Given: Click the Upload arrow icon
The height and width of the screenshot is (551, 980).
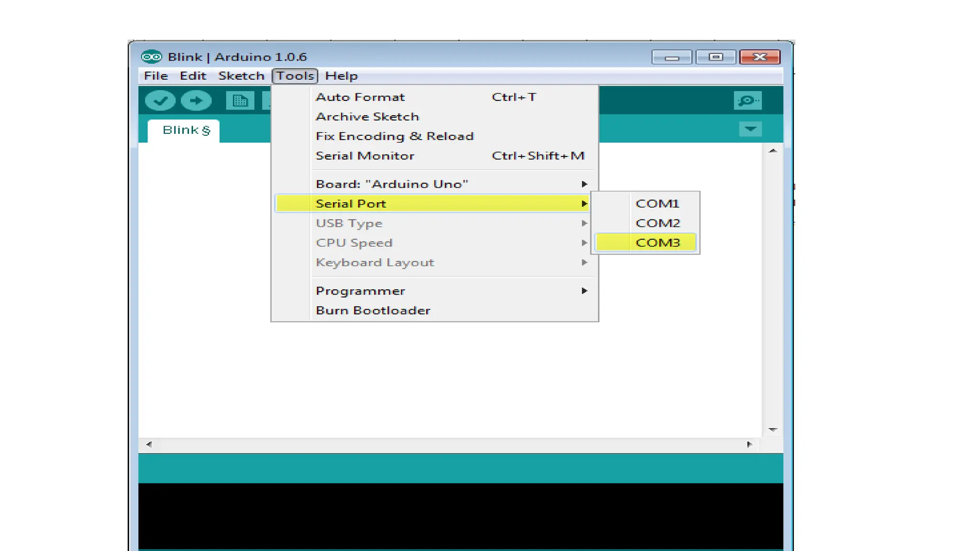Looking at the screenshot, I should (196, 100).
